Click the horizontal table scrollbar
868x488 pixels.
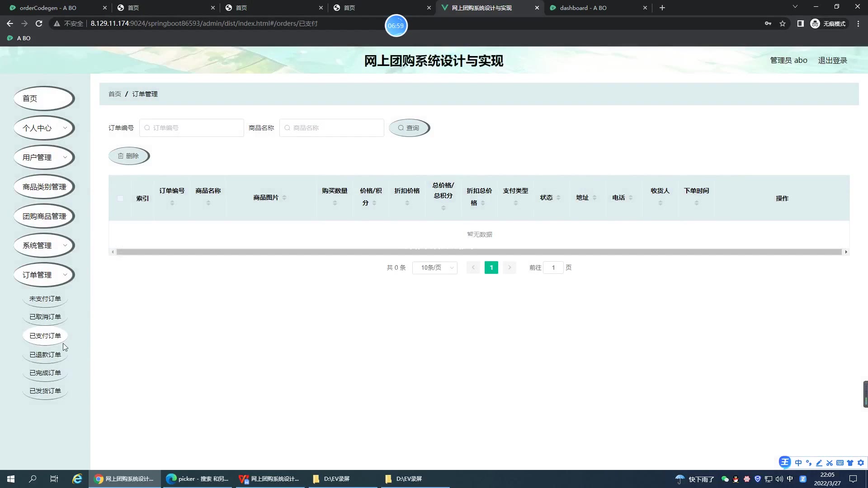(479, 252)
